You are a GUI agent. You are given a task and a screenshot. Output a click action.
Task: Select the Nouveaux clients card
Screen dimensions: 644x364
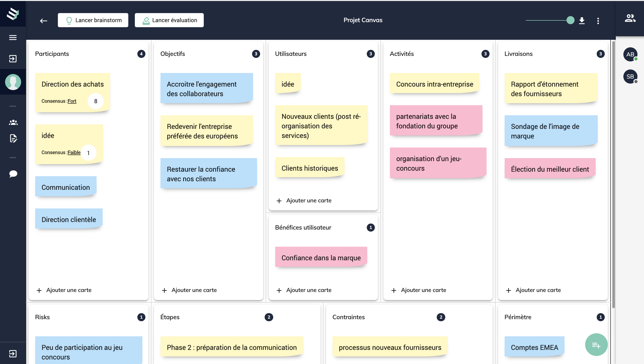[321, 125]
